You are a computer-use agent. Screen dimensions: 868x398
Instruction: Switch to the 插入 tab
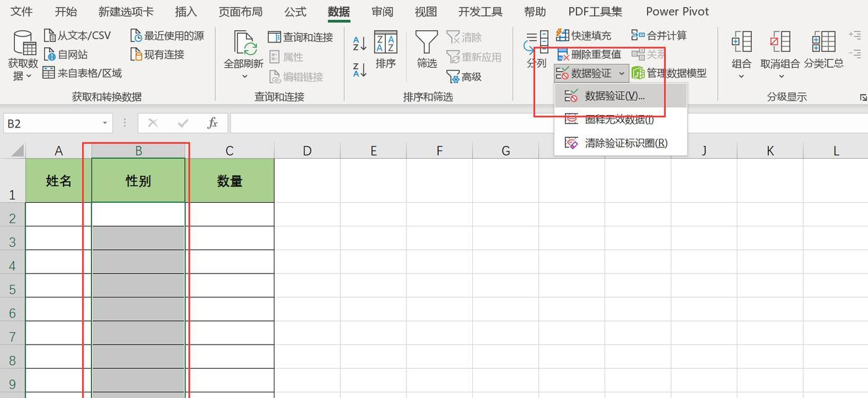pyautogui.click(x=186, y=12)
